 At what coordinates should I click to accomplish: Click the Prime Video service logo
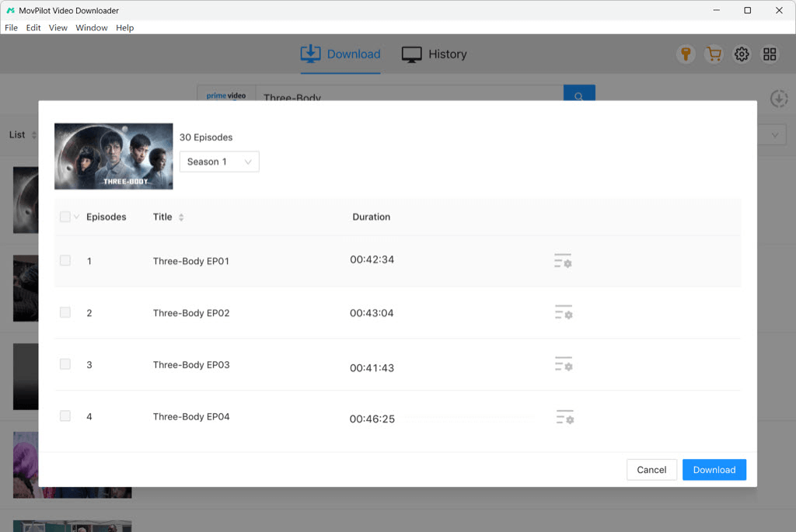[226, 94]
